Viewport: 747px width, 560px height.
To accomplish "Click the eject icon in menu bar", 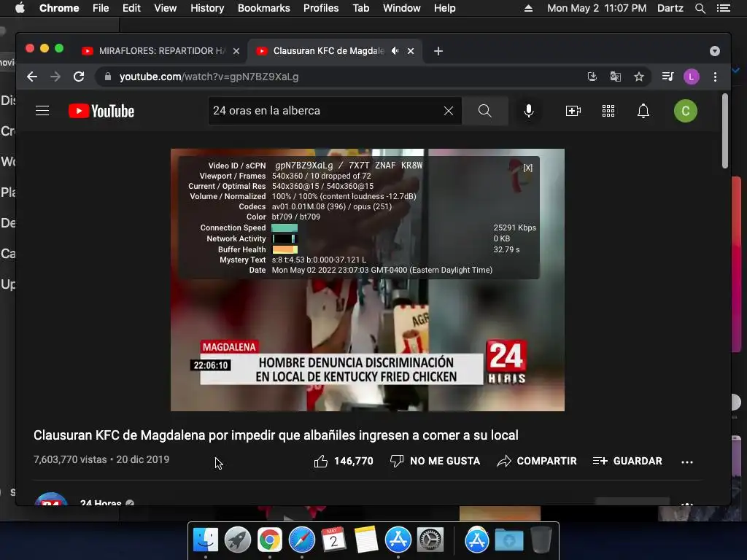I will (x=528, y=8).
